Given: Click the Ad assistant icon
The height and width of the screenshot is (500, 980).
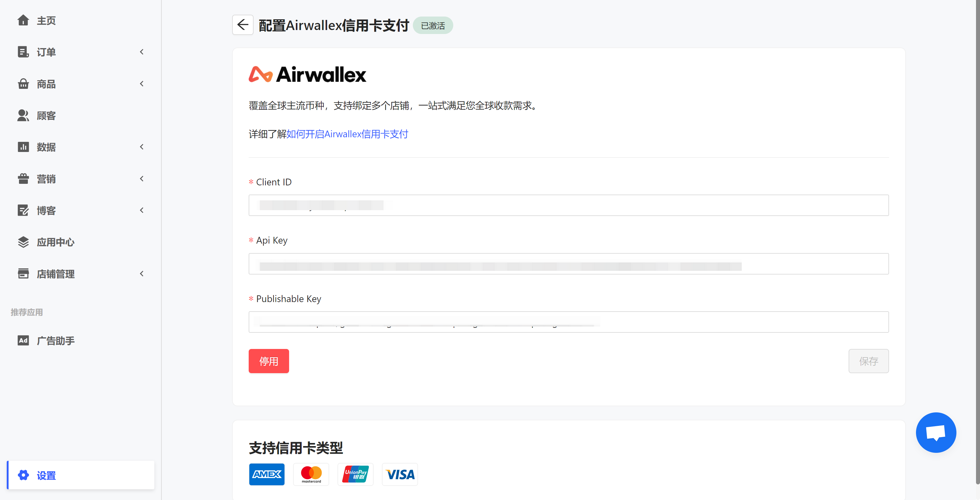Looking at the screenshot, I should click(23, 340).
